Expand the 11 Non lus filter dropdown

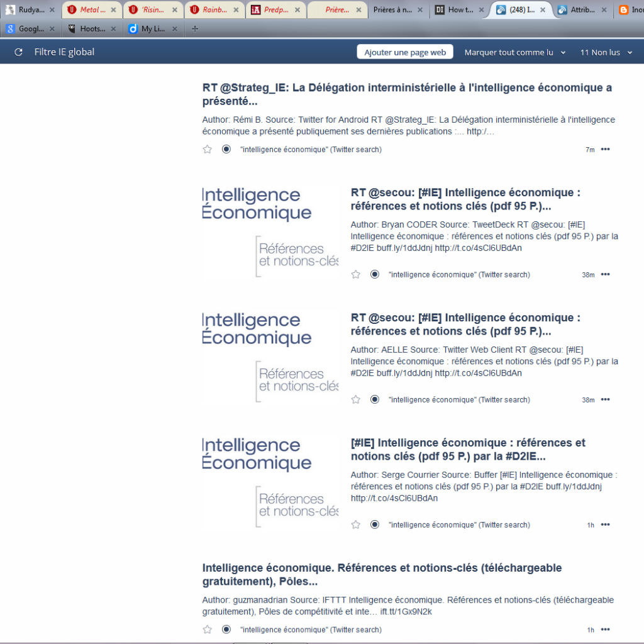tap(630, 53)
